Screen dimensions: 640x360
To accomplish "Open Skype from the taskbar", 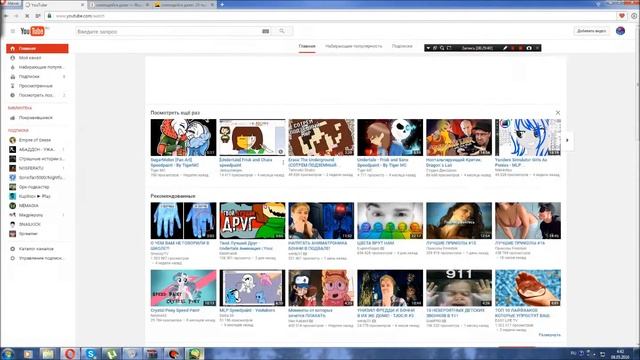I will point(91,353).
